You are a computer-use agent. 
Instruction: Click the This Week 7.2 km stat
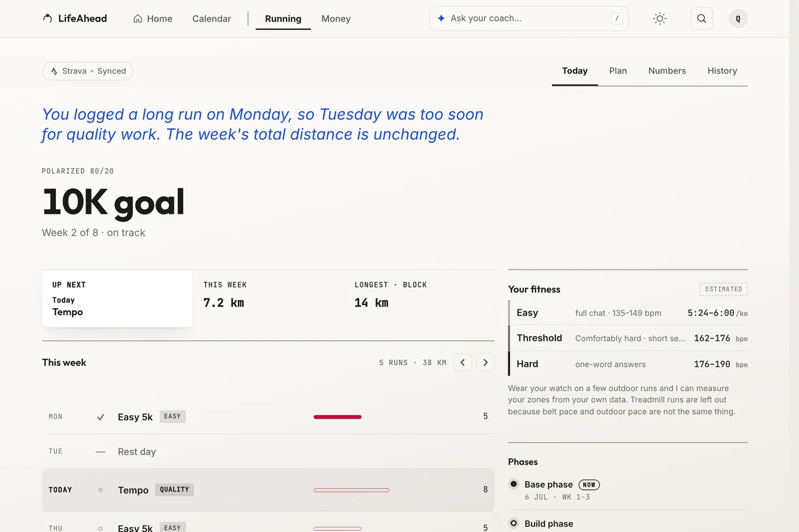point(224,295)
